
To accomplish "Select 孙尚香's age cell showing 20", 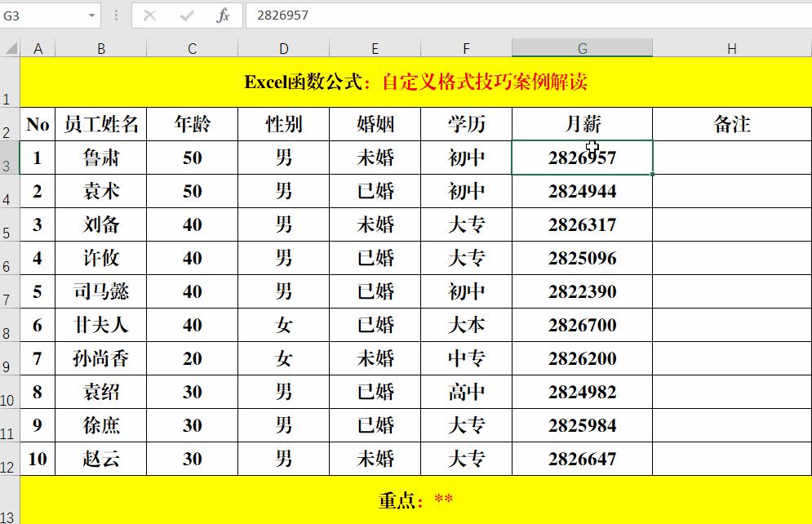I will click(191, 358).
